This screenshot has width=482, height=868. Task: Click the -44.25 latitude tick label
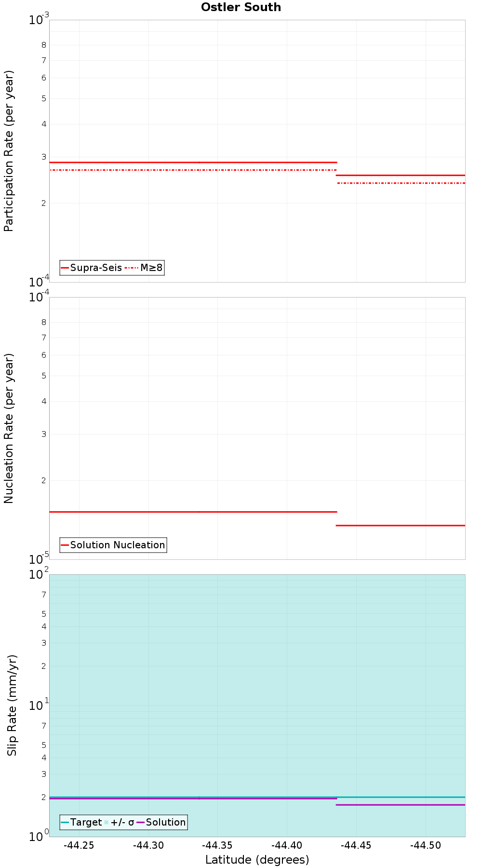[x=79, y=845]
